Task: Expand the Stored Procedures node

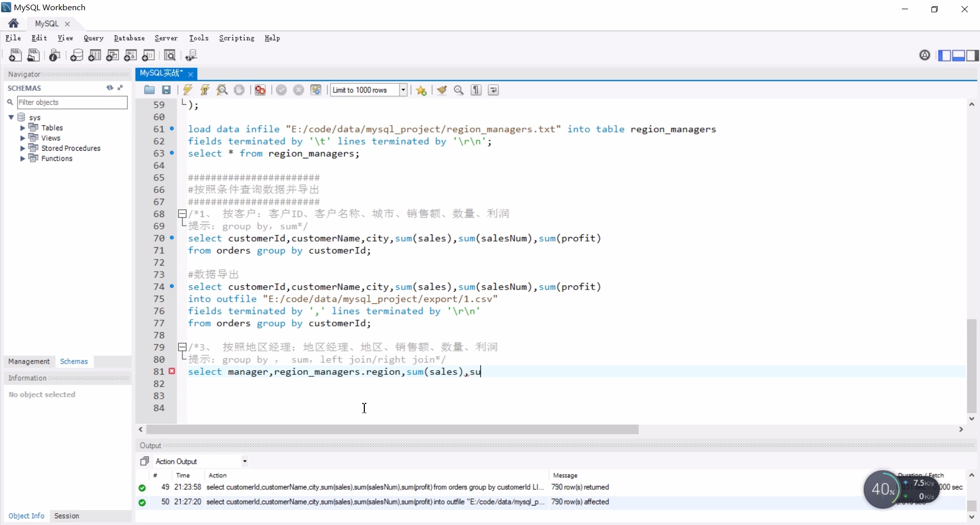Action: click(x=22, y=148)
